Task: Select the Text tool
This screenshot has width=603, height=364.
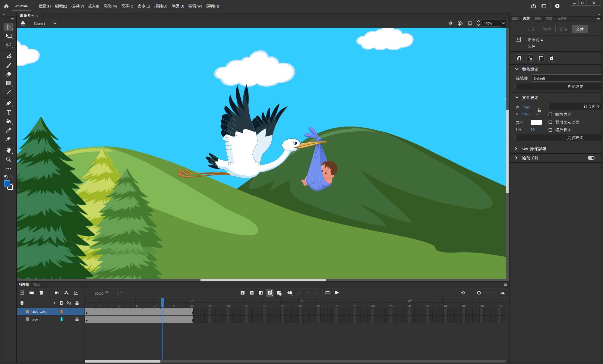Action: point(9,112)
